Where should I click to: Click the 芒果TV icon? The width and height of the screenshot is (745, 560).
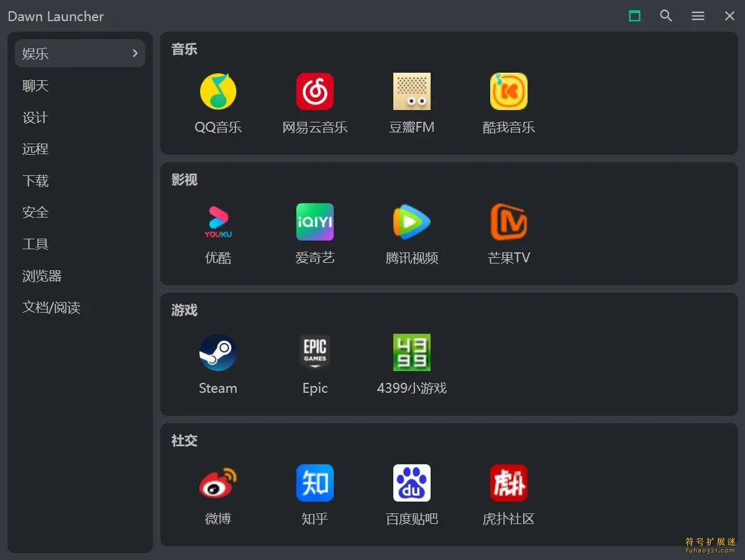509,222
